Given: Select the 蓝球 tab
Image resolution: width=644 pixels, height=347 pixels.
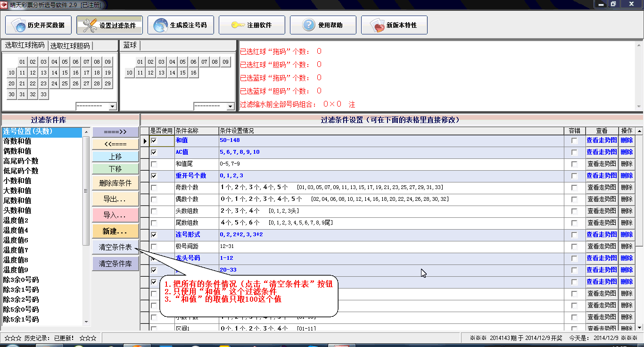Looking at the screenshot, I should 130,45.
